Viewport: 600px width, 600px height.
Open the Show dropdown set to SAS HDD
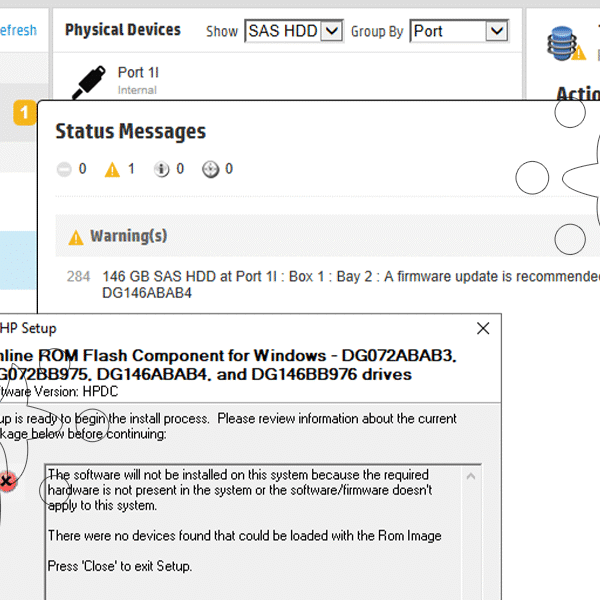[294, 31]
